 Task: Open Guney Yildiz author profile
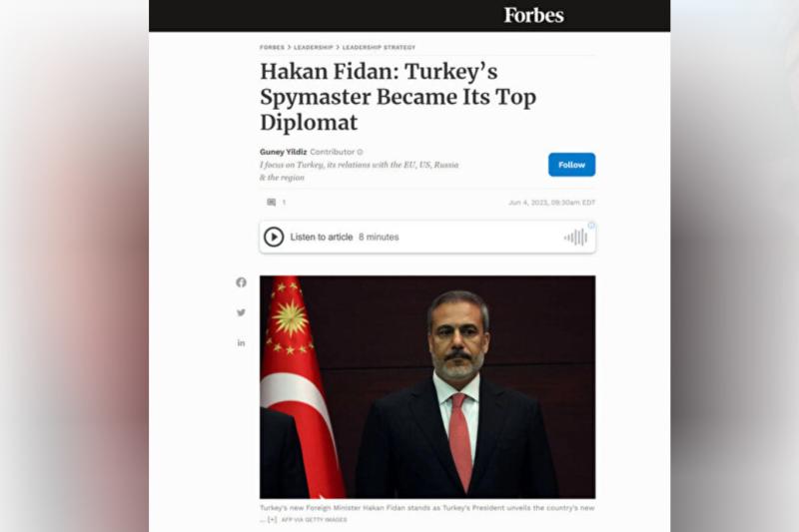click(x=284, y=152)
